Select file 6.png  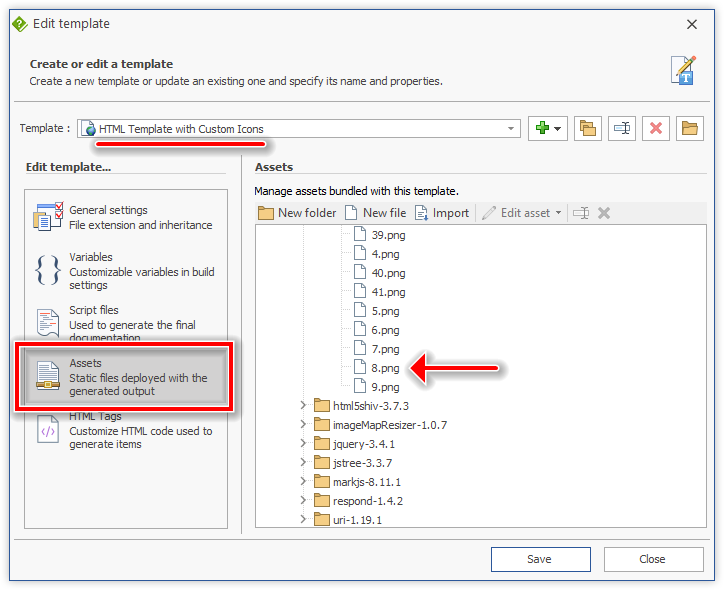coord(386,330)
